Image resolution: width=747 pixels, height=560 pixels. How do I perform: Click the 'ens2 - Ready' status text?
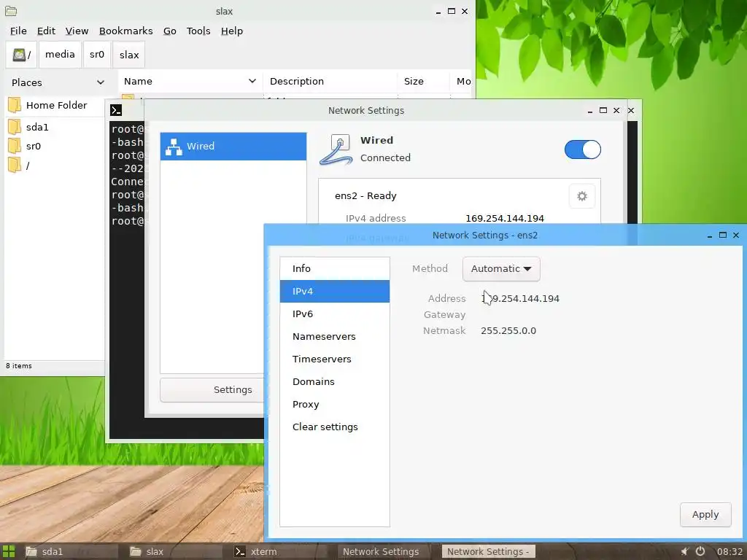click(x=365, y=196)
